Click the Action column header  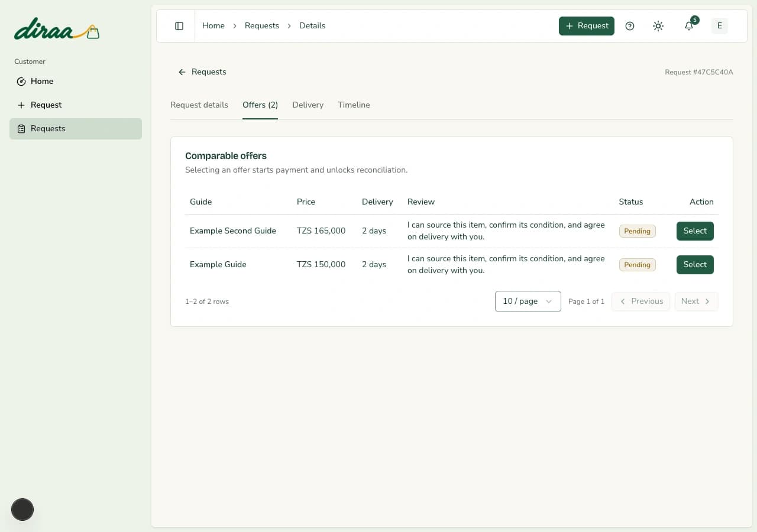pyautogui.click(x=701, y=202)
